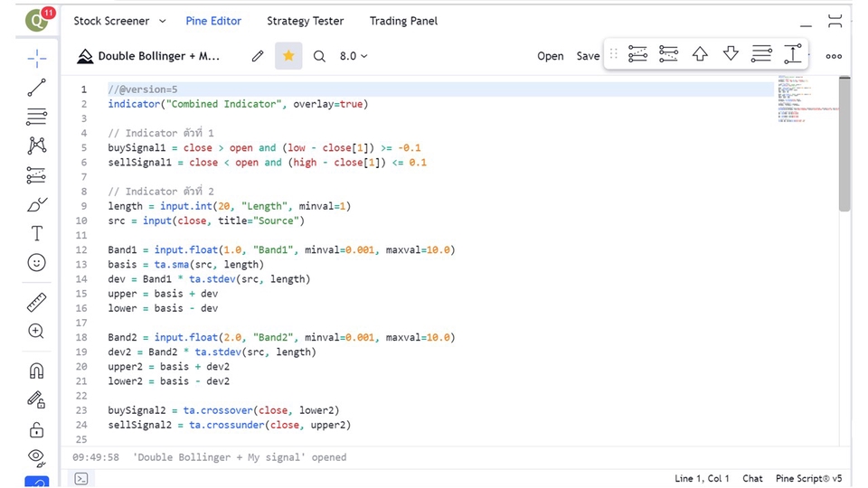Click the 'Double Bollinger + My signal' opened log message
The width and height of the screenshot is (868, 488).
240,457
